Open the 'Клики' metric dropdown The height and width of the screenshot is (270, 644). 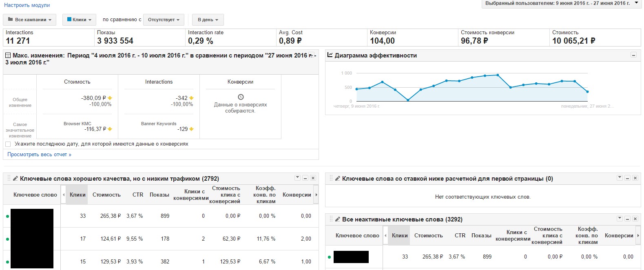pos(79,20)
